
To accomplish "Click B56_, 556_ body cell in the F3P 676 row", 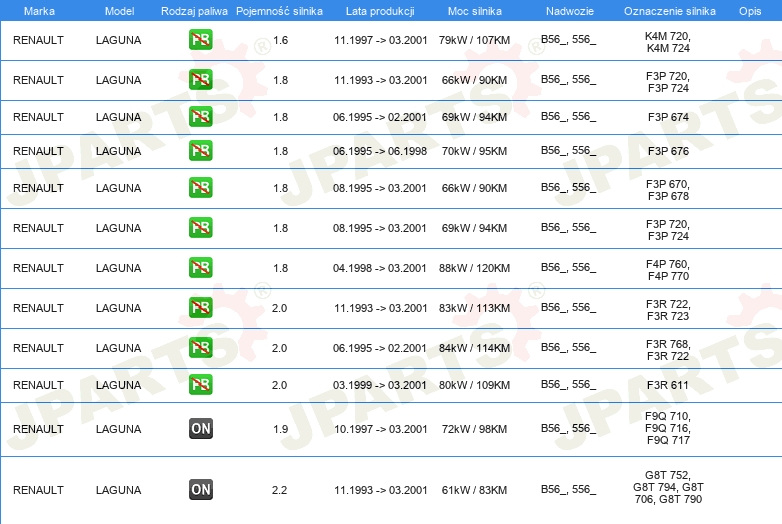I will [x=569, y=151].
